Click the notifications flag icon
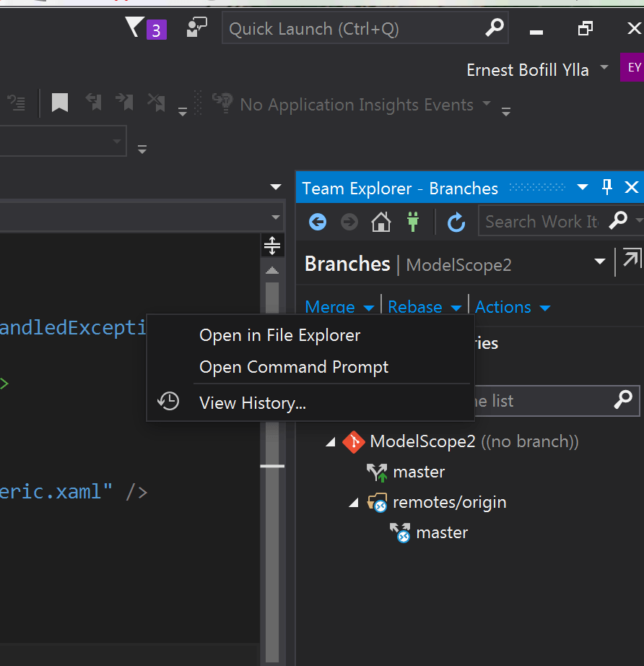 (x=136, y=28)
